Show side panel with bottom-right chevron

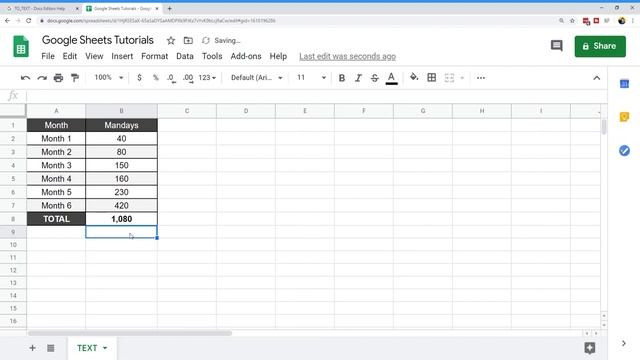[x=624, y=344]
